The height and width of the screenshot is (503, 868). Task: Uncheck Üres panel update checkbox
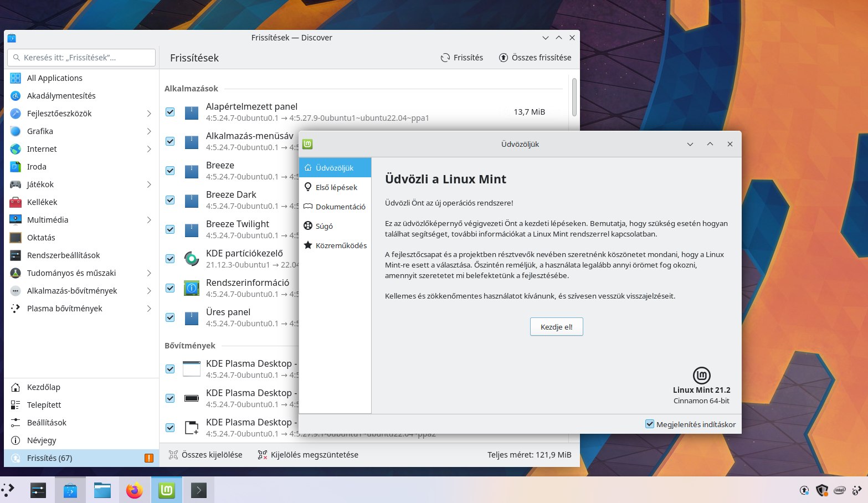pos(170,317)
